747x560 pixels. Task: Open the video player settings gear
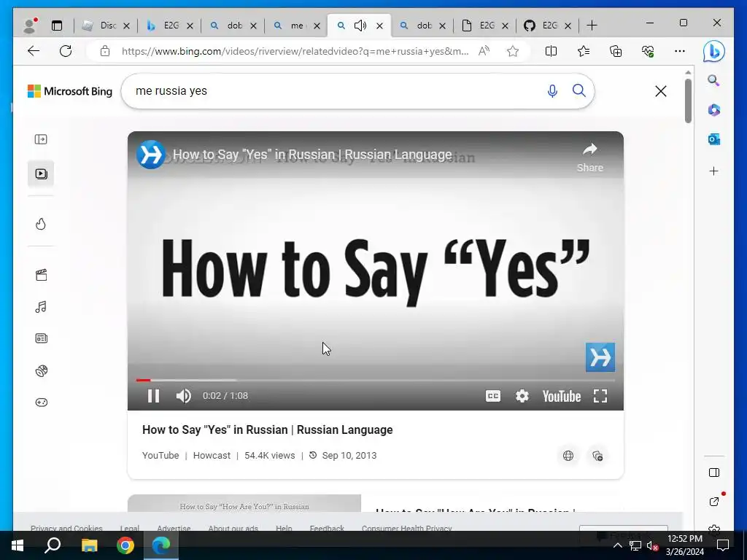pyautogui.click(x=522, y=396)
